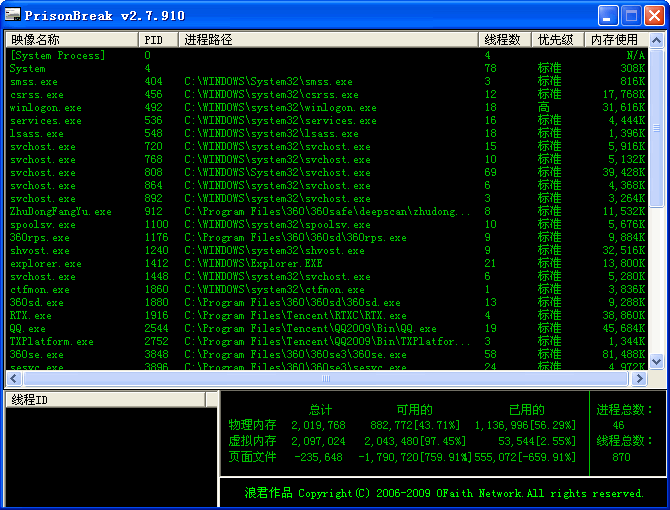Screen dimensions: 670x510
Task: Click the 页面文件 label
Action: pos(253,457)
